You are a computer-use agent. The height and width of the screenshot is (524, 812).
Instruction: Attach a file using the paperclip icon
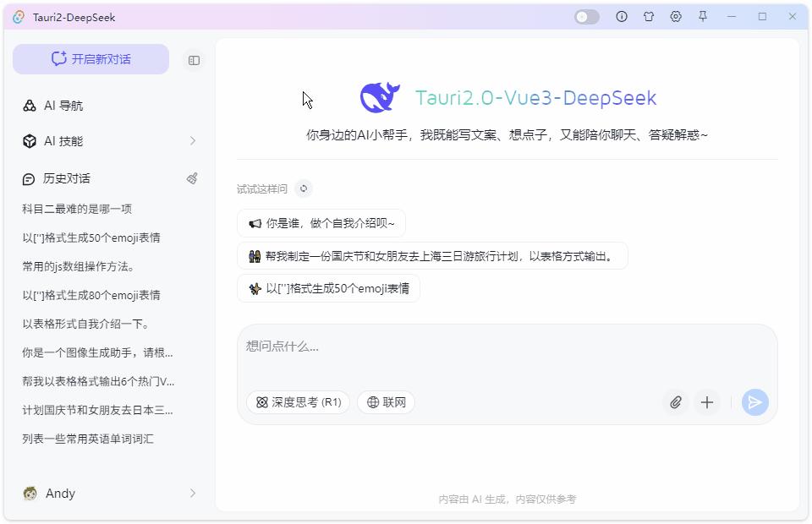click(x=676, y=403)
